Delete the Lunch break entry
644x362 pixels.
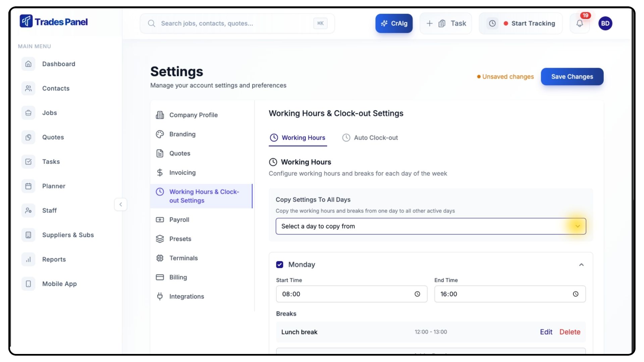click(570, 332)
